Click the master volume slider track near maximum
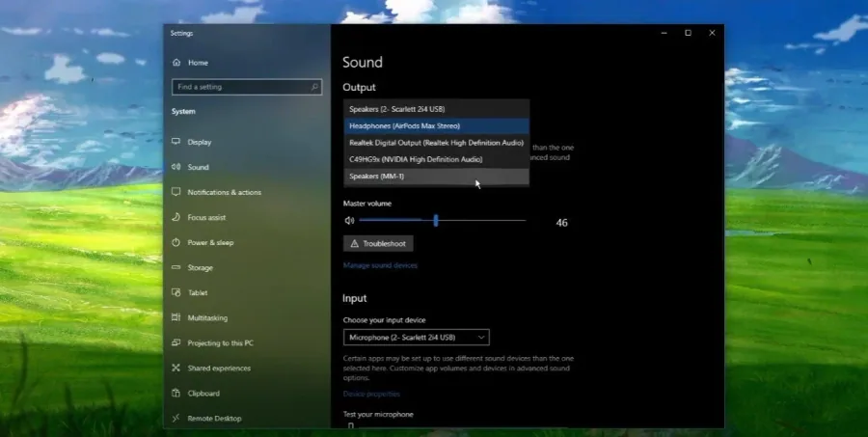This screenshot has height=437, width=868. click(x=521, y=221)
